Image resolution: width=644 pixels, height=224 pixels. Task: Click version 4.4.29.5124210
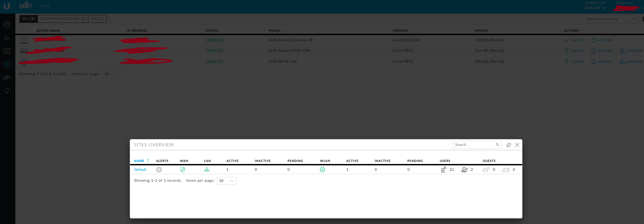click(x=406, y=40)
